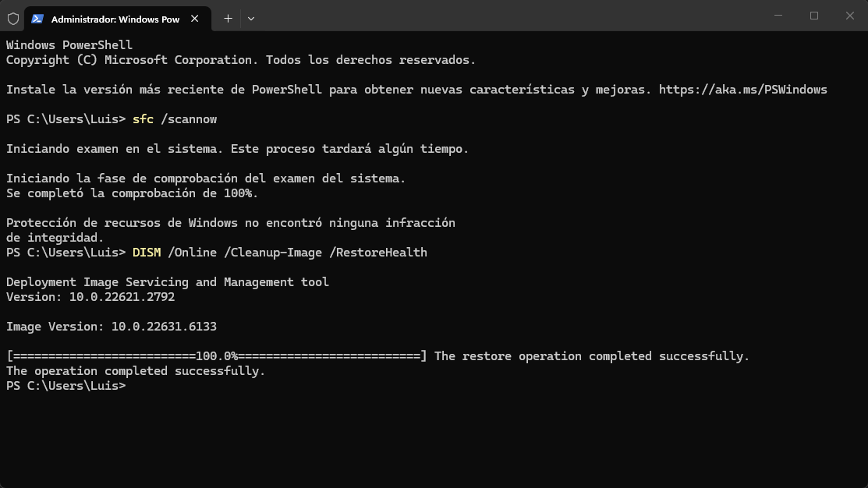Open the aka.ms/PSWindows link
This screenshot has height=488, width=868.
pyautogui.click(x=742, y=90)
